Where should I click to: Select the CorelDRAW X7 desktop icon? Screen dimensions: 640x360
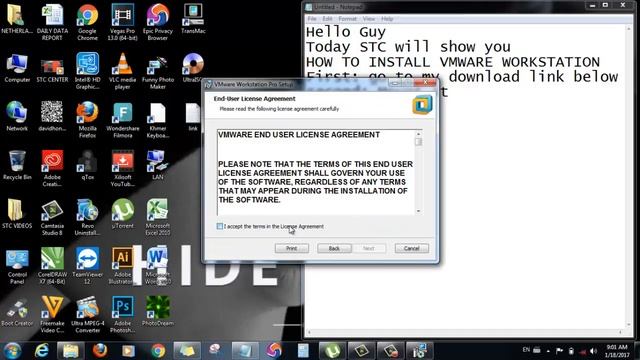pyautogui.click(x=52, y=266)
